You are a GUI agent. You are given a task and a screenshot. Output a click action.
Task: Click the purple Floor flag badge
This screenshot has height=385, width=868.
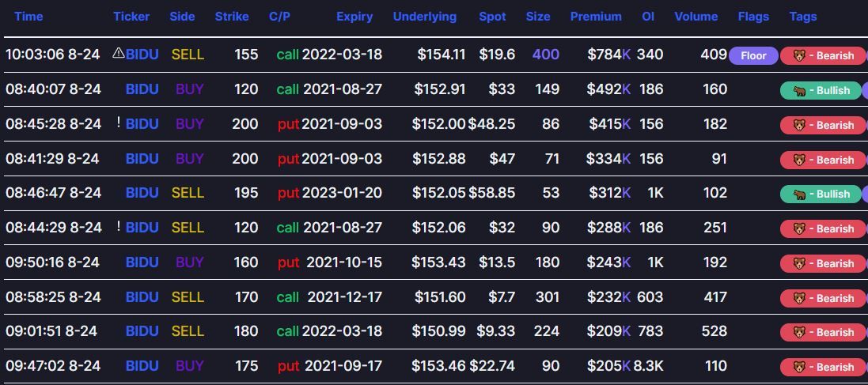753,56
